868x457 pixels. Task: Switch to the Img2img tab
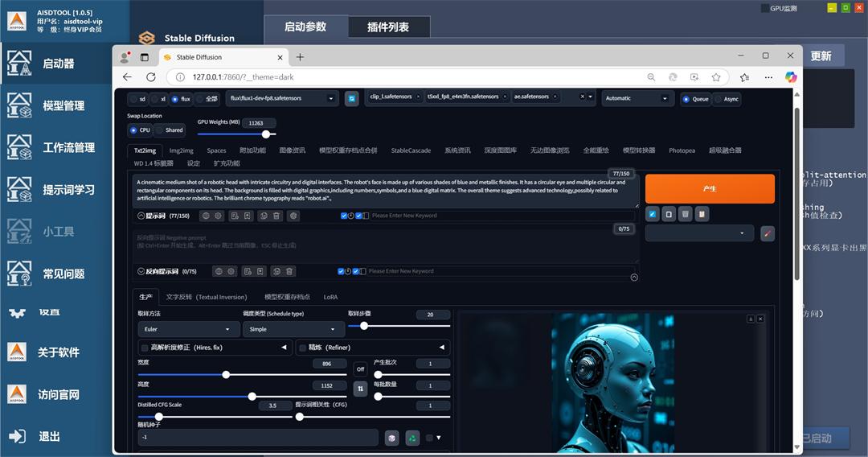pos(181,150)
